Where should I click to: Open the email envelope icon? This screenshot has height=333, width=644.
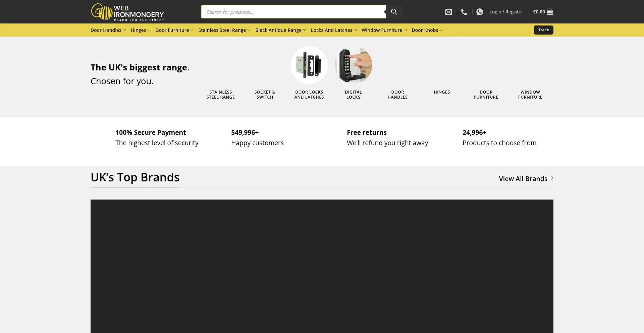click(448, 12)
